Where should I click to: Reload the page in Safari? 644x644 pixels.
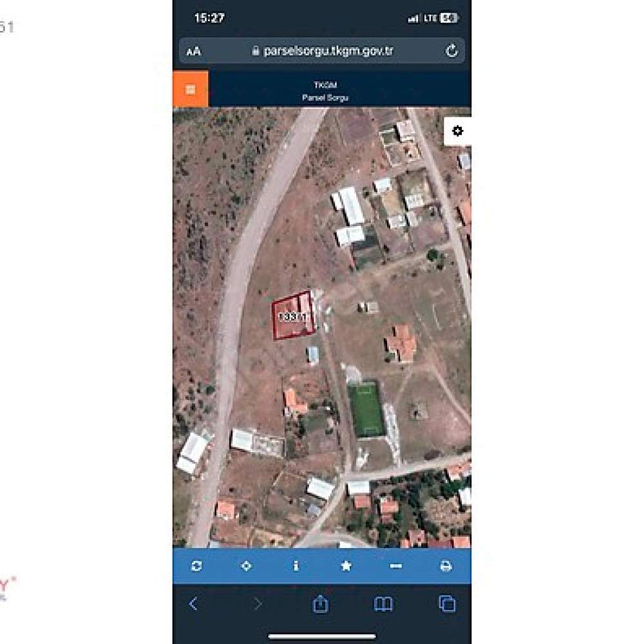(x=451, y=51)
